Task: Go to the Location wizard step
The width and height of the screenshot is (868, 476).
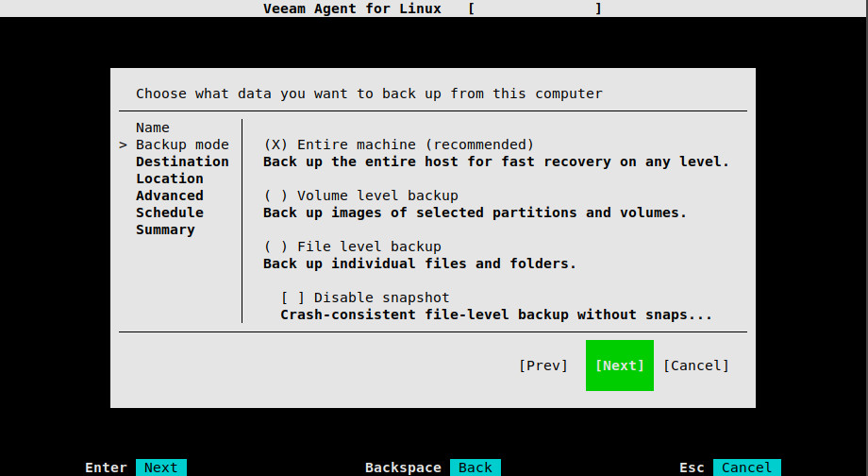Action: pos(170,179)
